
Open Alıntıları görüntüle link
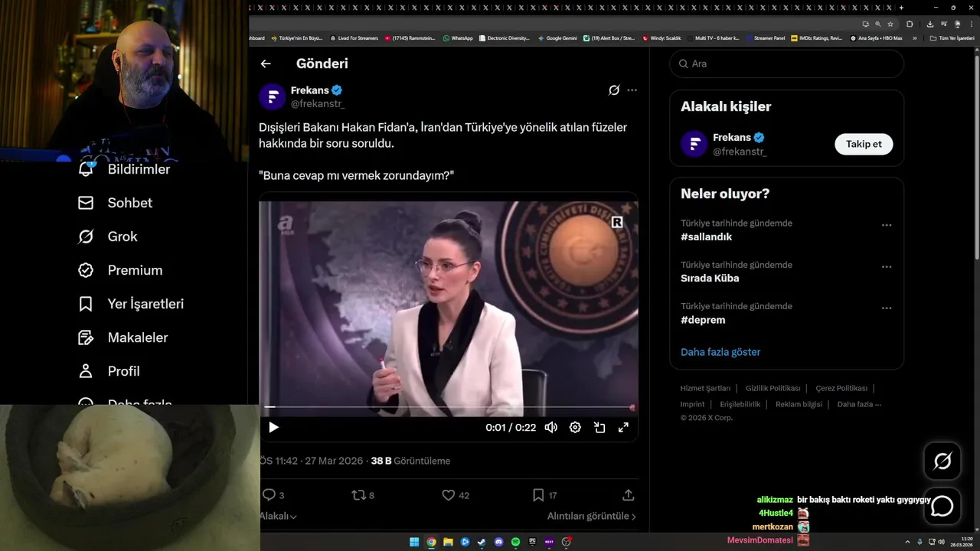tap(591, 517)
